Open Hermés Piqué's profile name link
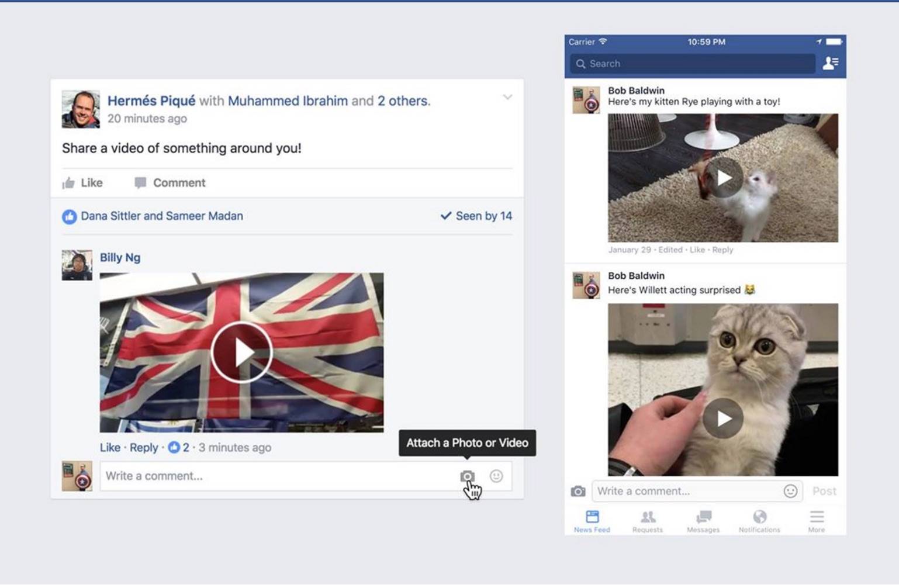This screenshot has height=588, width=899. [x=151, y=101]
